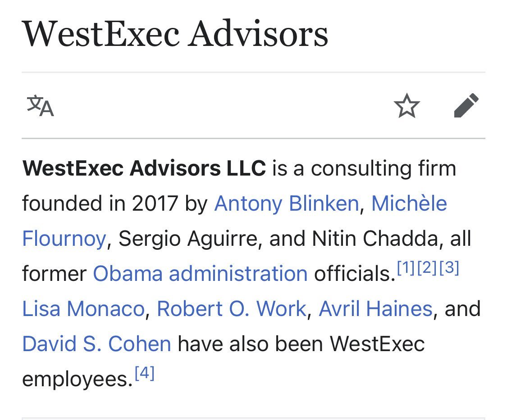Jump to footnote [4] after employees
This screenshot has height=420, width=507.
144,374
